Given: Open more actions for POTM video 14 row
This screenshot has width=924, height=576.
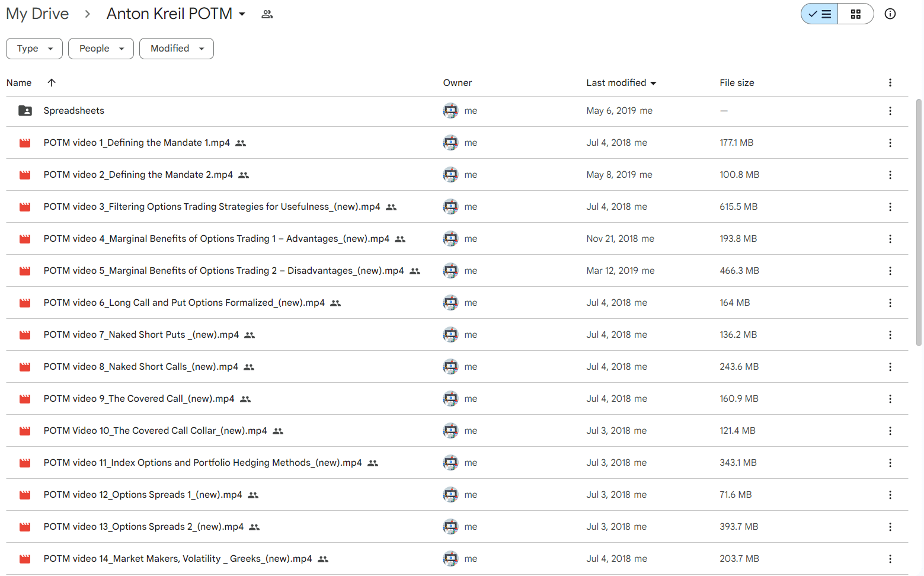Looking at the screenshot, I should [890, 559].
